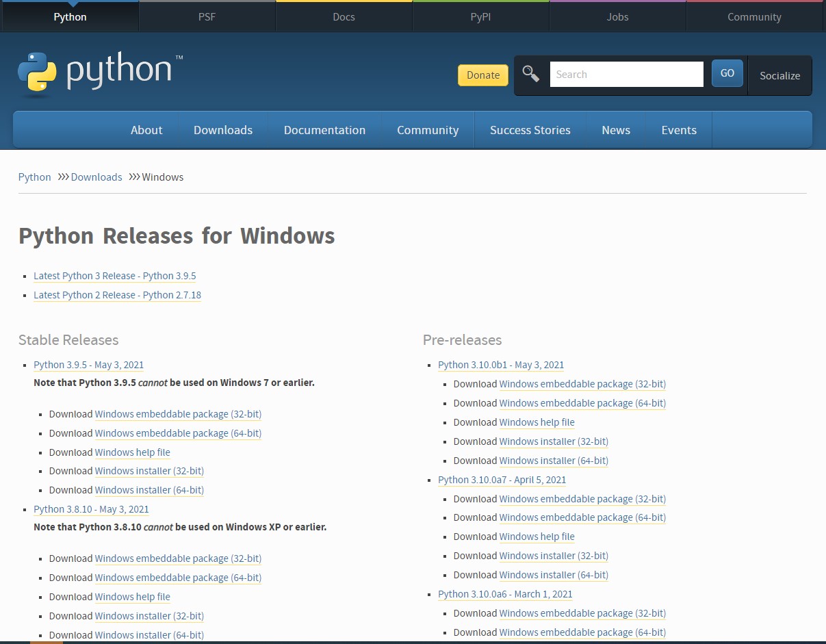The image size is (826, 644).
Task: Download Python 3.9.5 Windows installer (64-bit)
Action: pos(149,490)
